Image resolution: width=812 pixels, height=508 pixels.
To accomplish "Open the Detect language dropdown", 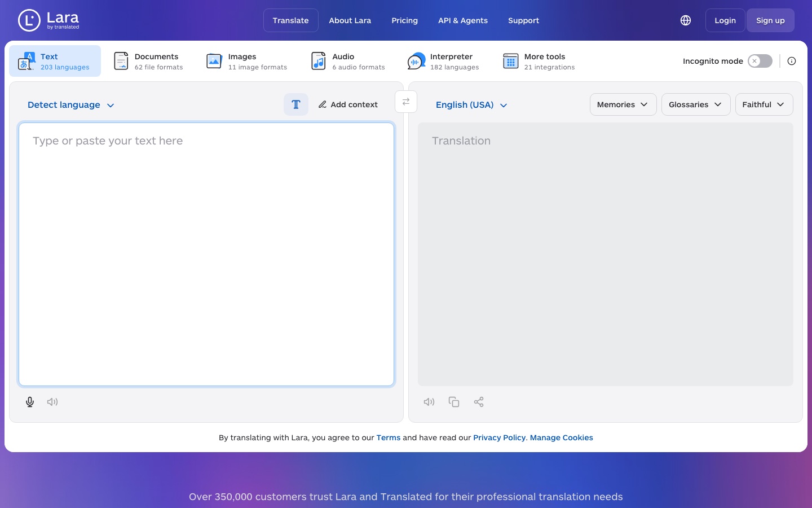I will (x=71, y=105).
